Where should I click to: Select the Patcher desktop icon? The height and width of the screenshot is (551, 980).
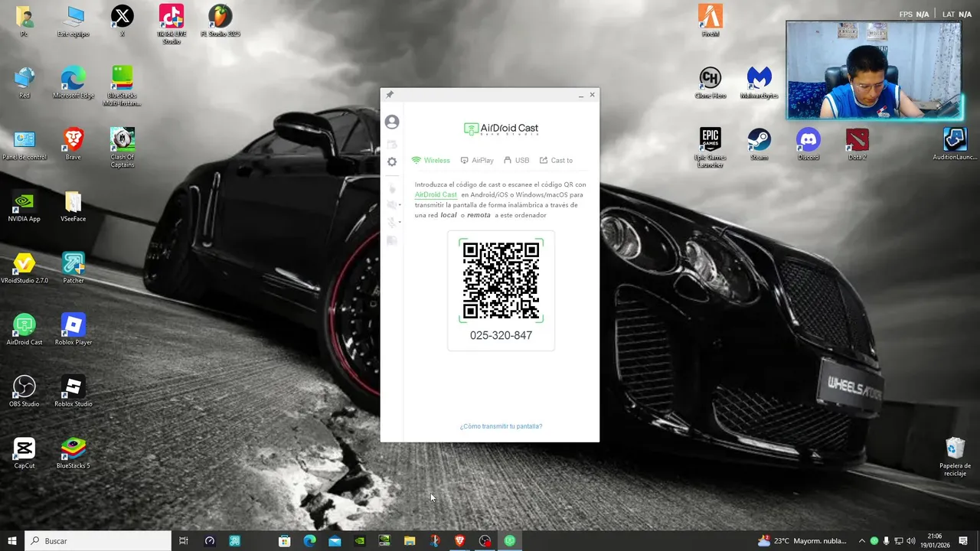pyautogui.click(x=73, y=268)
